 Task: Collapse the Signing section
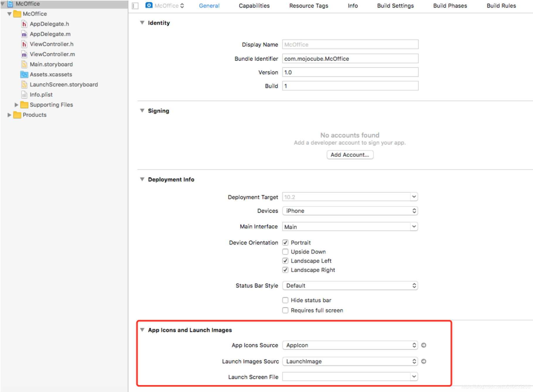142,110
